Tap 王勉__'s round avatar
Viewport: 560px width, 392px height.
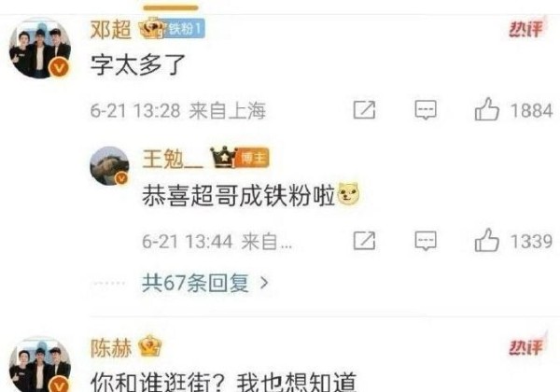pyautogui.click(x=109, y=165)
